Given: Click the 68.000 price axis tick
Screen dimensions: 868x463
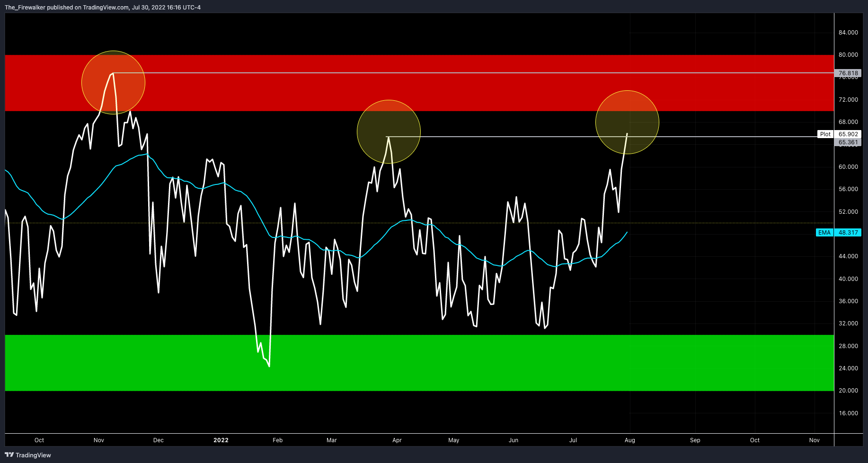Looking at the screenshot, I should click(x=848, y=122).
